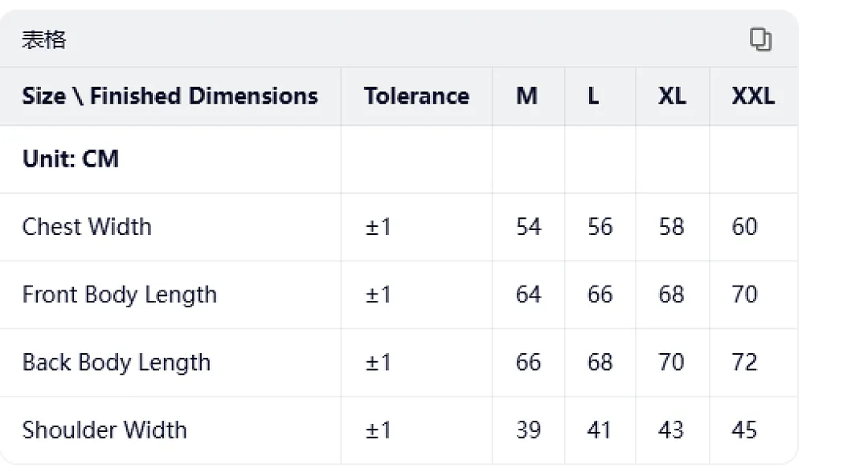Select Shoulder Width value 41 for L

600,430
